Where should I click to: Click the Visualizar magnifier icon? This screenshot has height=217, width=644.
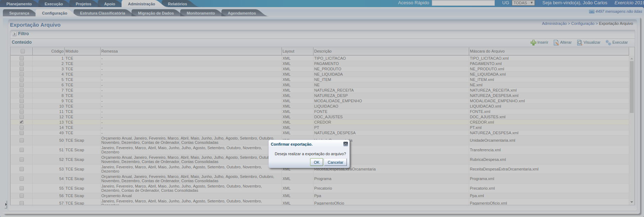[580, 43]
